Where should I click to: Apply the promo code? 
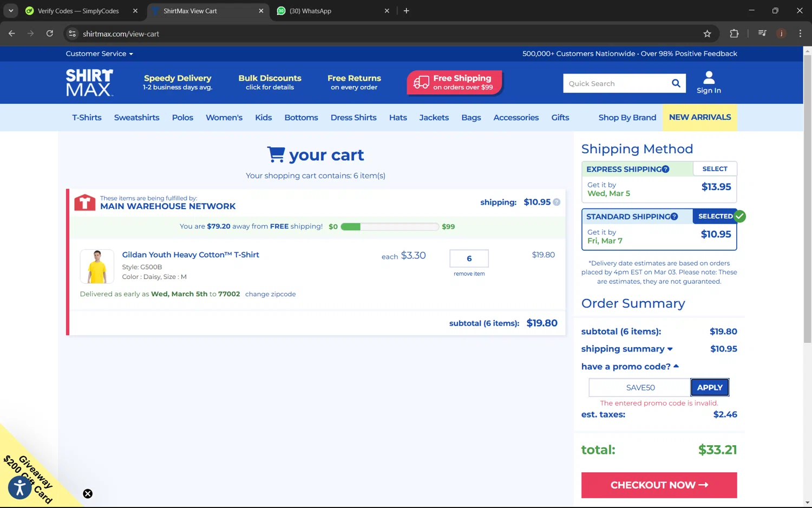(710, 387)
